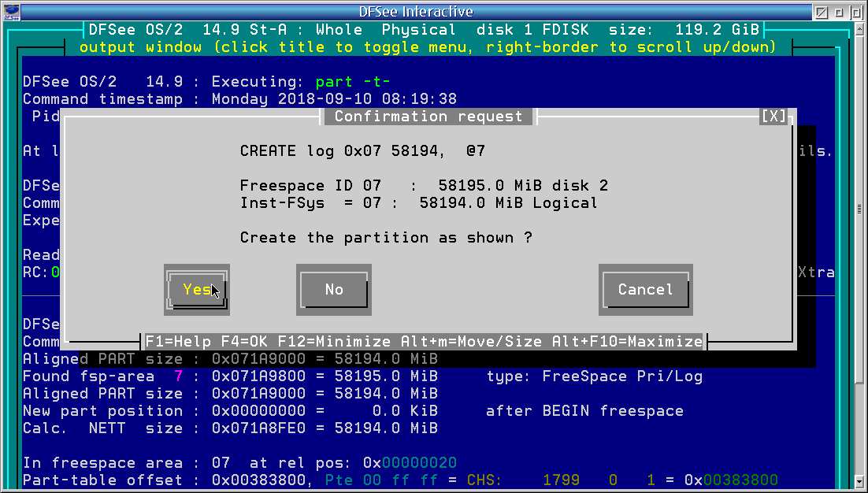Click the DFSee OS/2 14.9 header line
The width and height of the screenshot is (868, 493).
click(x=425, y=30)
